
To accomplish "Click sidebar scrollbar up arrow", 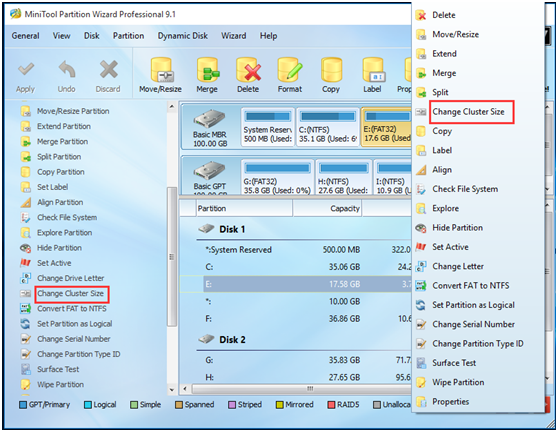I will click(x=172, y=106).
